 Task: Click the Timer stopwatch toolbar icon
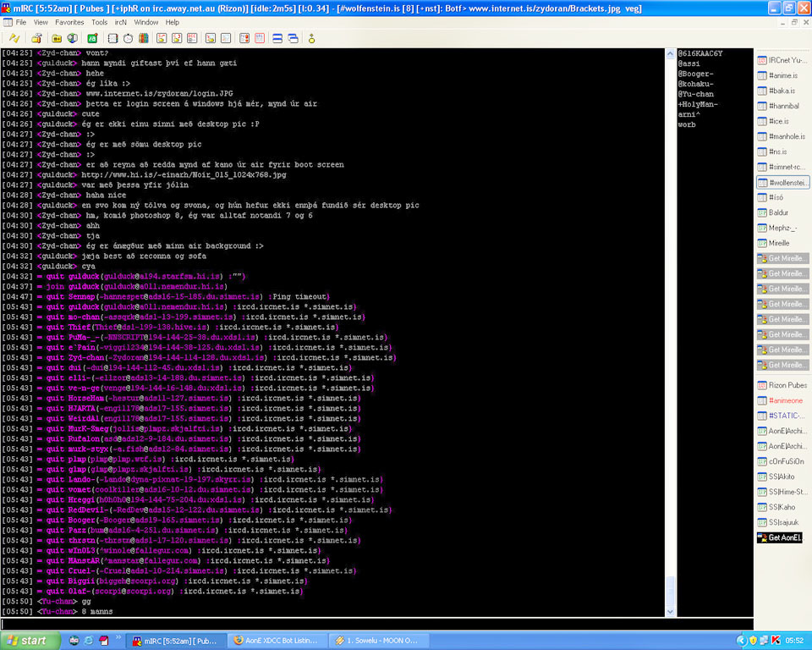tap(128, 38)
